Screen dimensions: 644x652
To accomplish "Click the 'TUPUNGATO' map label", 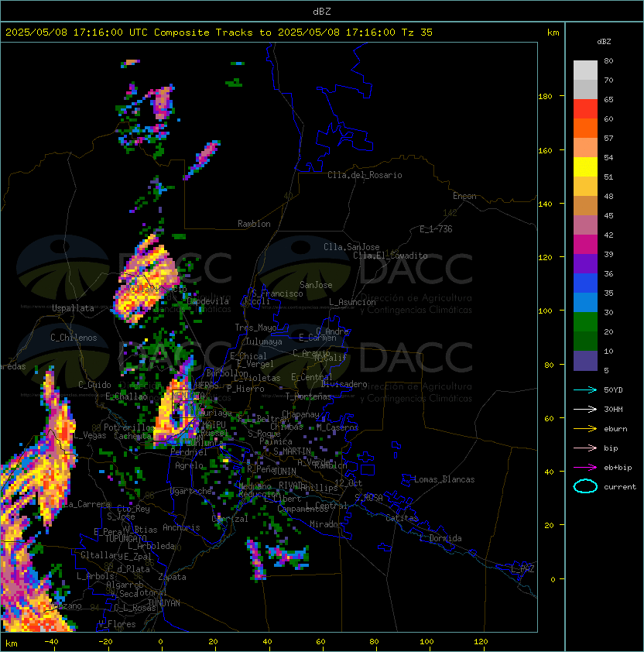I will 125,538.
